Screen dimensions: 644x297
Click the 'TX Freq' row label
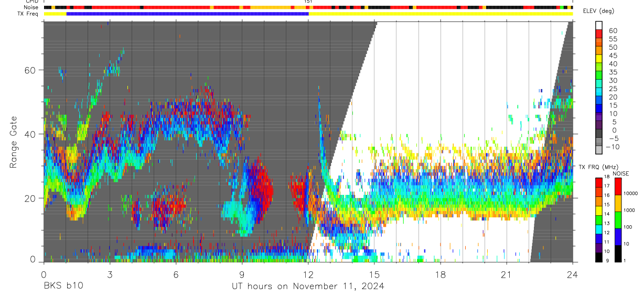pyautogui.click(x=27, y=14)
